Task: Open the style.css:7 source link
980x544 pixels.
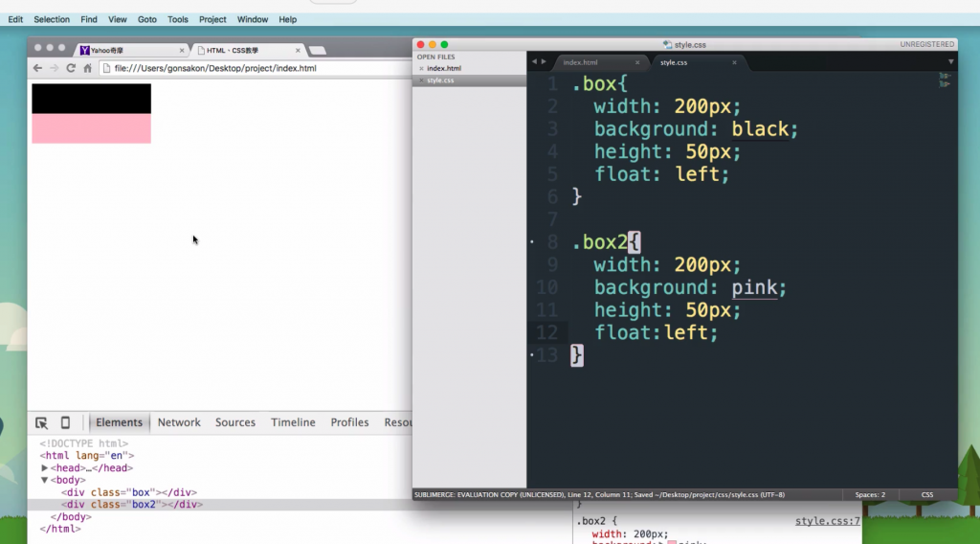Action: 827,521
